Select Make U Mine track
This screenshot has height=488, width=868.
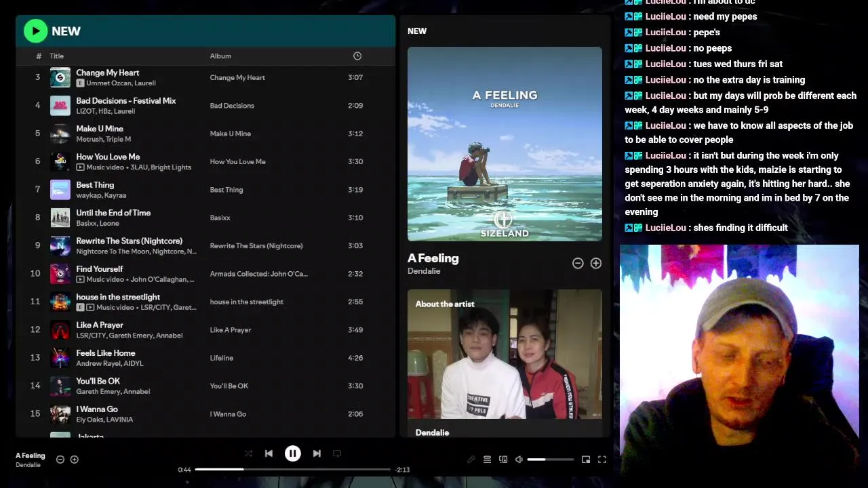tap(100, 129)
